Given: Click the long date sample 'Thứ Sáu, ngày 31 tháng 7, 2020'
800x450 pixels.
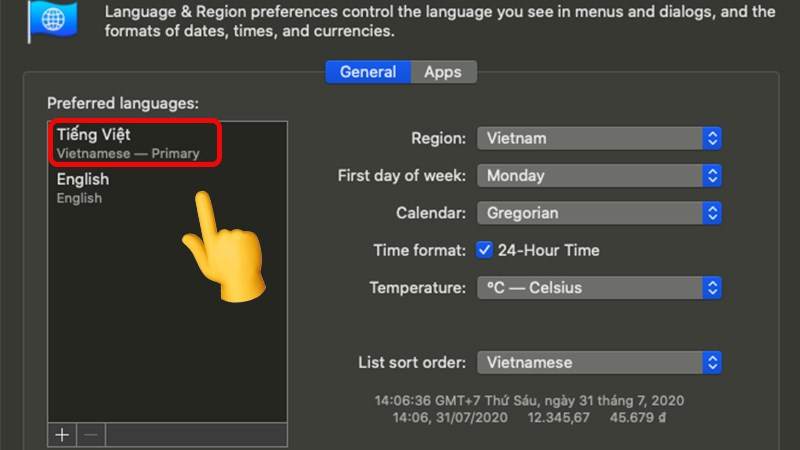Looking at the screenshot, I should tap(584, 401).
